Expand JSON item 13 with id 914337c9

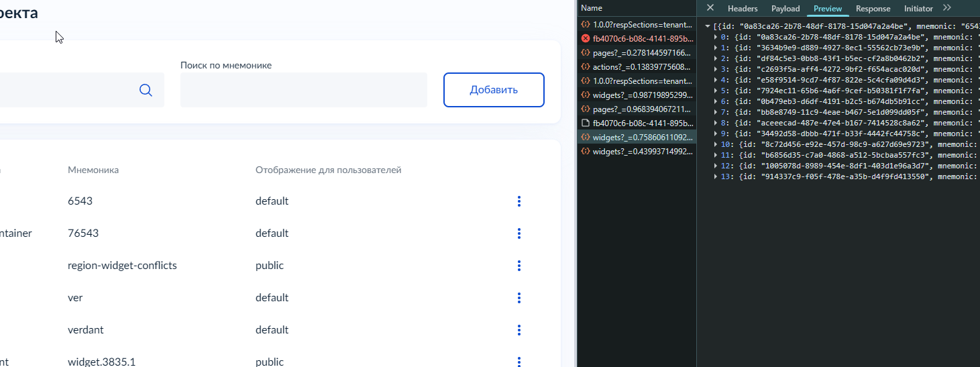[716, 176]
